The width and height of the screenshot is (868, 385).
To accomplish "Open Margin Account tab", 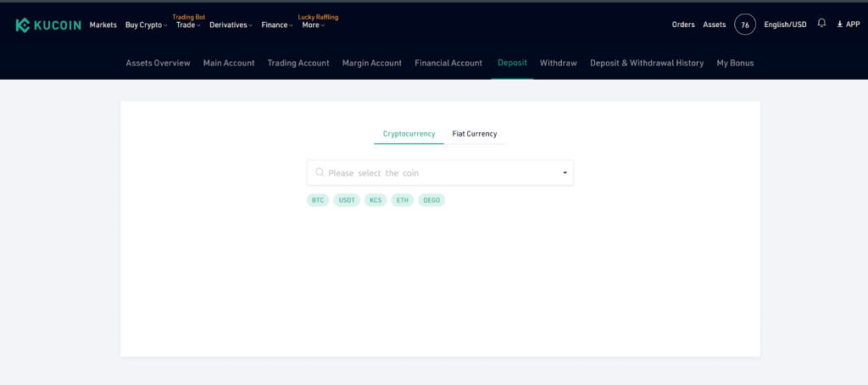I will tap(372, 63).
